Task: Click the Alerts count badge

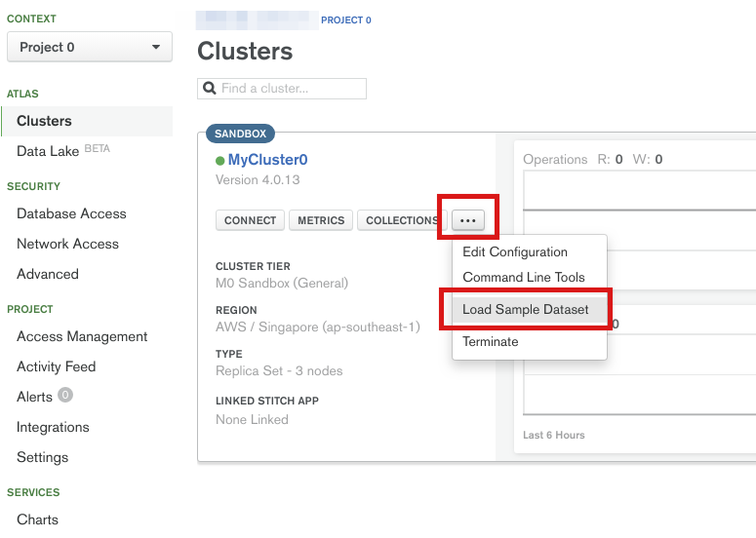Action: (x=65, y=396)
